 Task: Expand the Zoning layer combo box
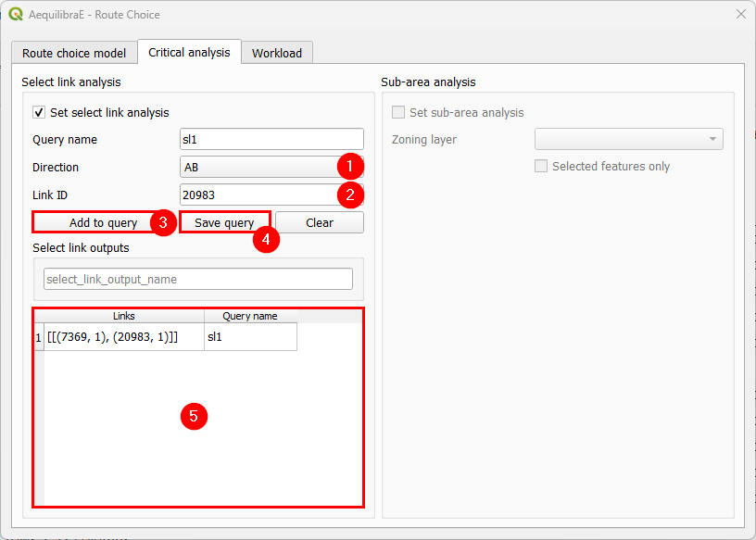[628, 139]
